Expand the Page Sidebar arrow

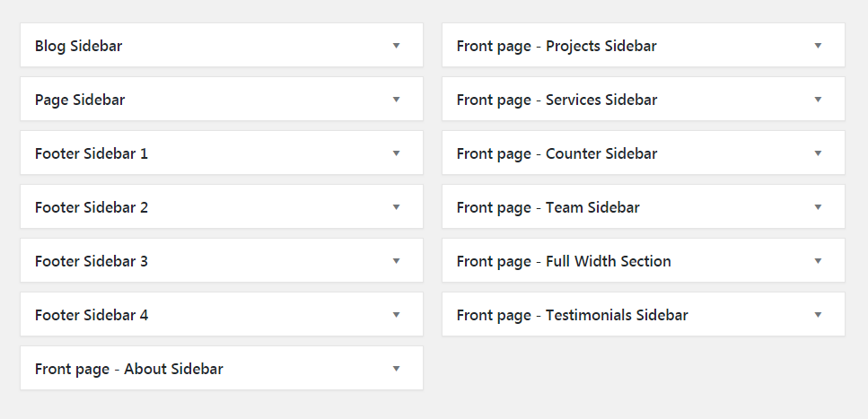[x=397, y=100]
